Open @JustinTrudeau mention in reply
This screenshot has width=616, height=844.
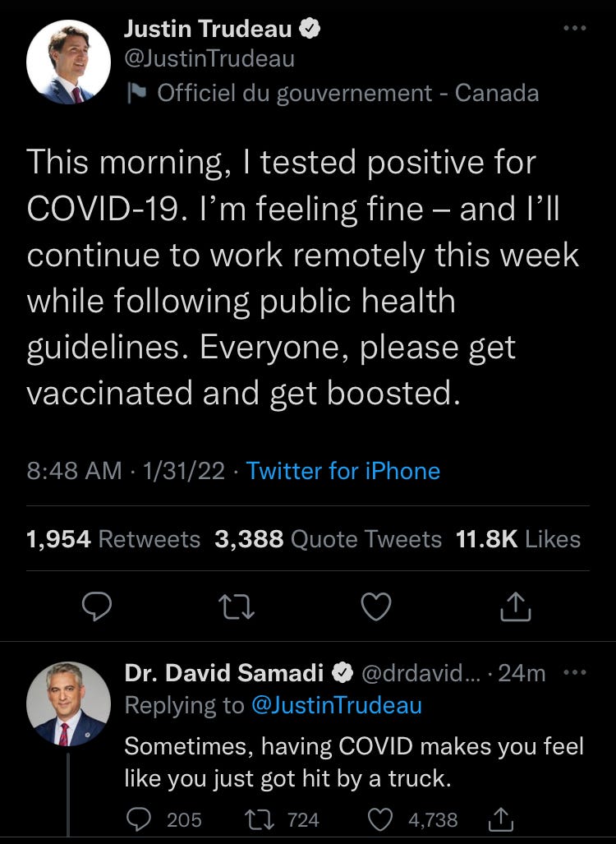tap(337, 705)
